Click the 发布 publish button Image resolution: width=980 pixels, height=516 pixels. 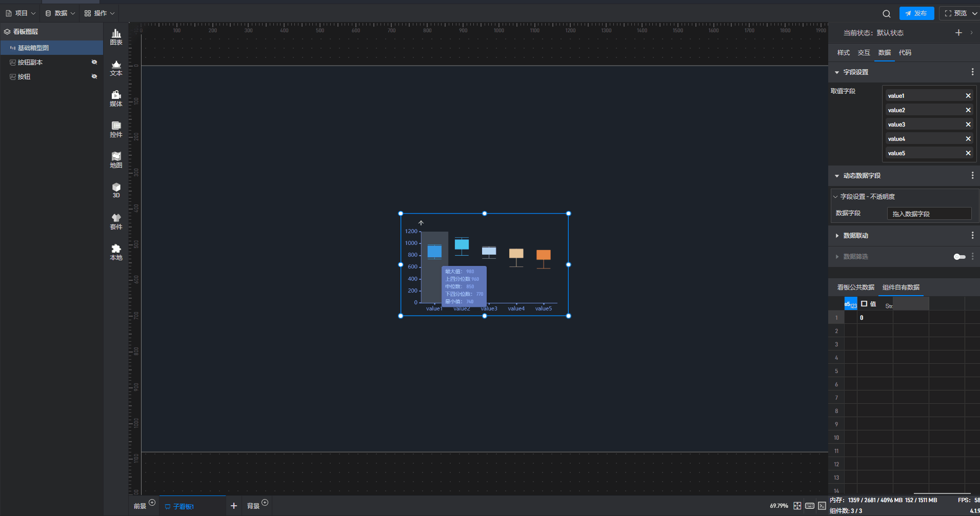coord(916,13)
